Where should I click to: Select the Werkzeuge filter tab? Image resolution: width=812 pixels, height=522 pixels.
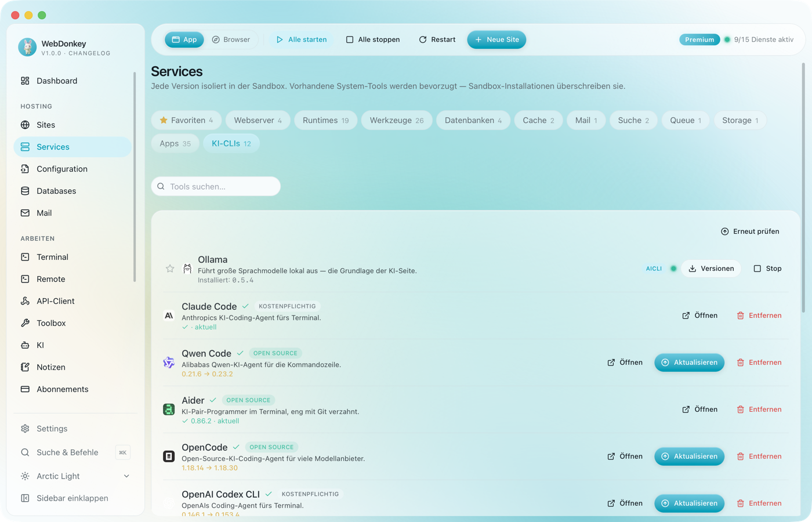click(397, 120)
